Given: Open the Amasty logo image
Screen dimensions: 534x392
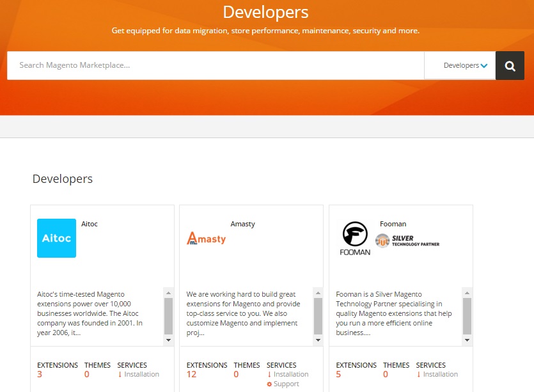Looking at the screenshot, I should (207, 238).
